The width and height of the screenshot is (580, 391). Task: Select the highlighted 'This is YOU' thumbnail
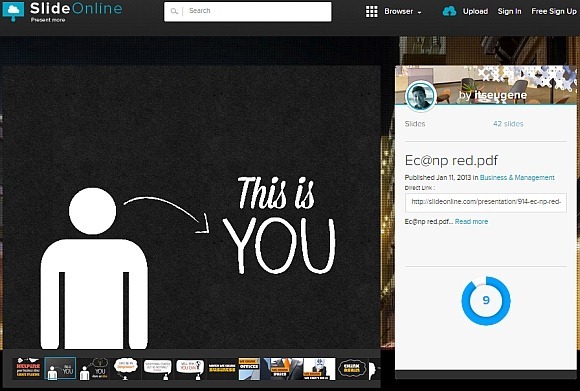tap(60, 368)
